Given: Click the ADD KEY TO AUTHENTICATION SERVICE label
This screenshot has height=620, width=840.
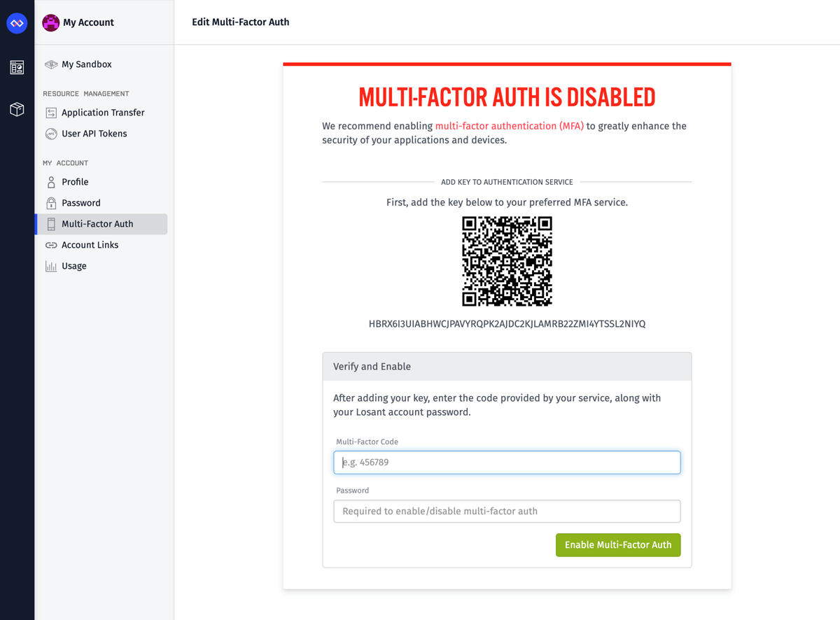Looking at the screenshot, I should 507,182.
